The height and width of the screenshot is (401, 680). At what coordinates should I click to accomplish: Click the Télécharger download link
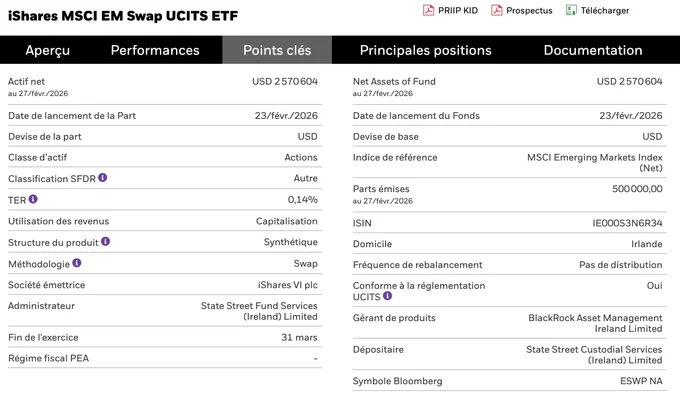click(605, 10)
